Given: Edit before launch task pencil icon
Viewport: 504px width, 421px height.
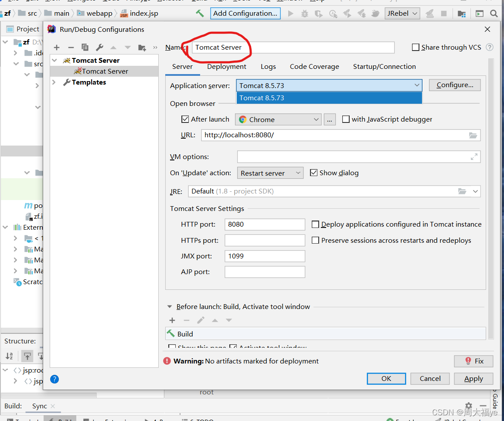Looking at the screenshot, I should tap(201, 320).
